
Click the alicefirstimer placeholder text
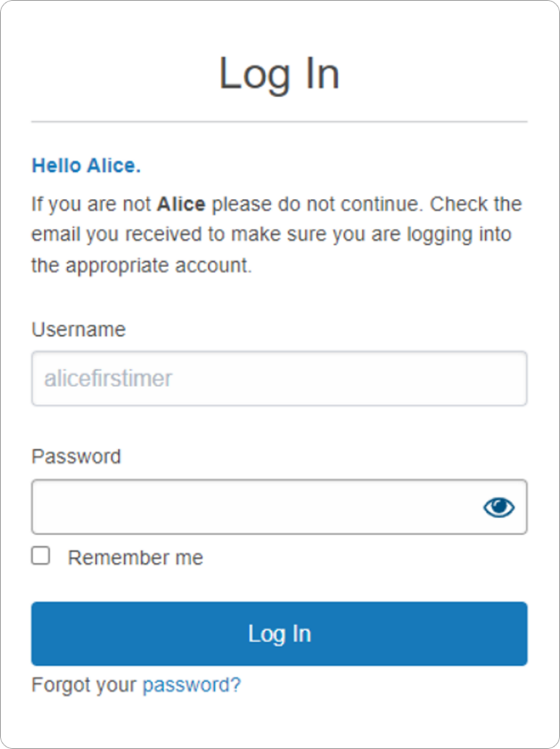pyautogui.click(x=108, y=379)
